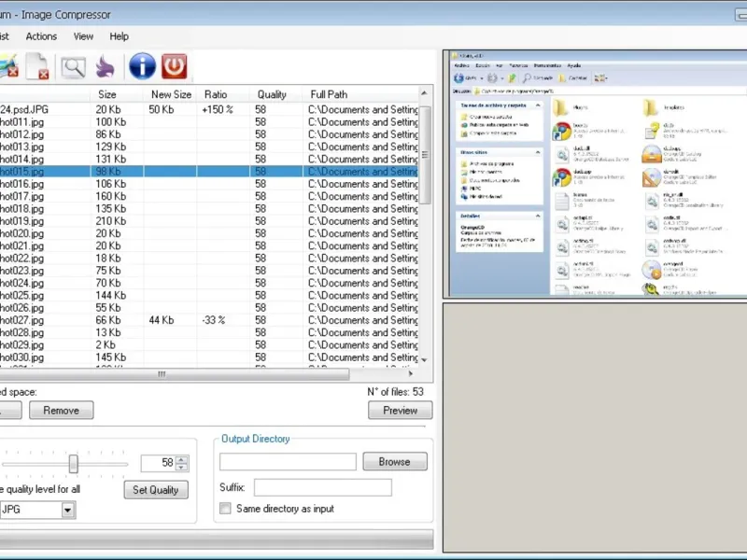Click the empty compressed preview pane

click(x=596, y=427)
